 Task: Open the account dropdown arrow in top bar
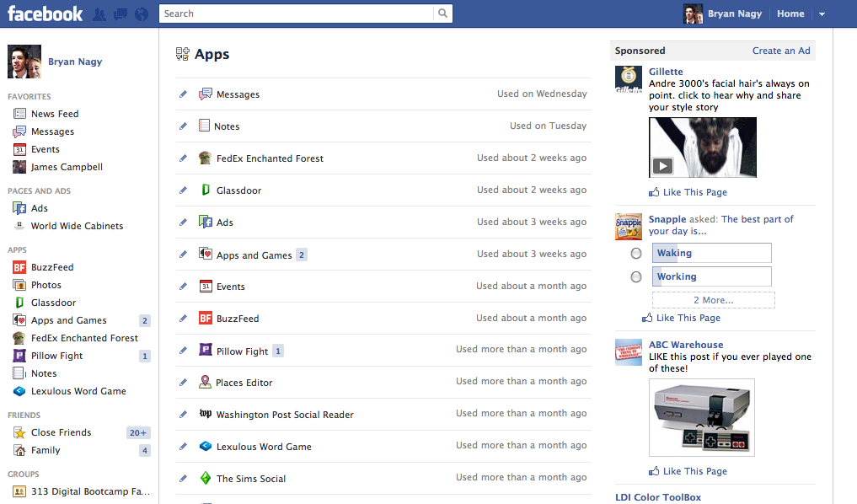[822, 14]
